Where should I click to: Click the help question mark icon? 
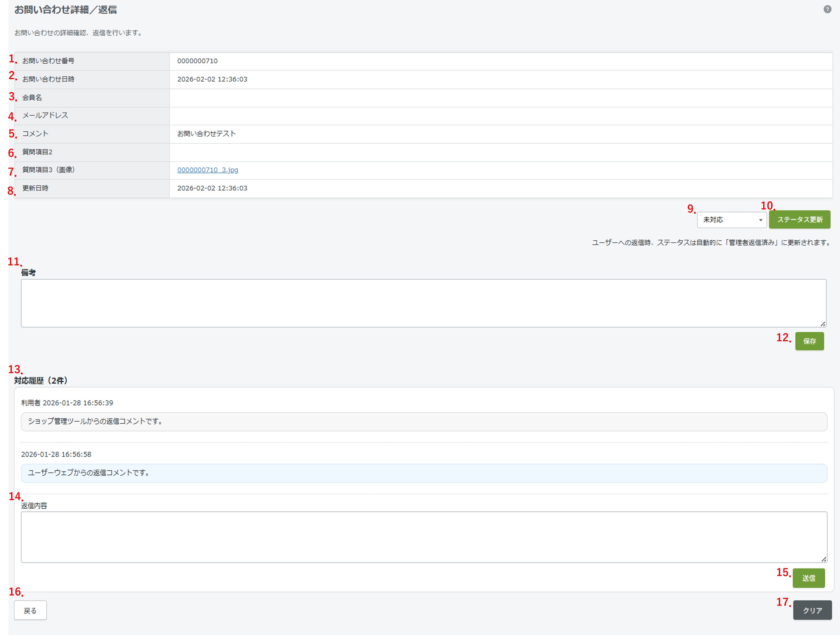point(827,9)
